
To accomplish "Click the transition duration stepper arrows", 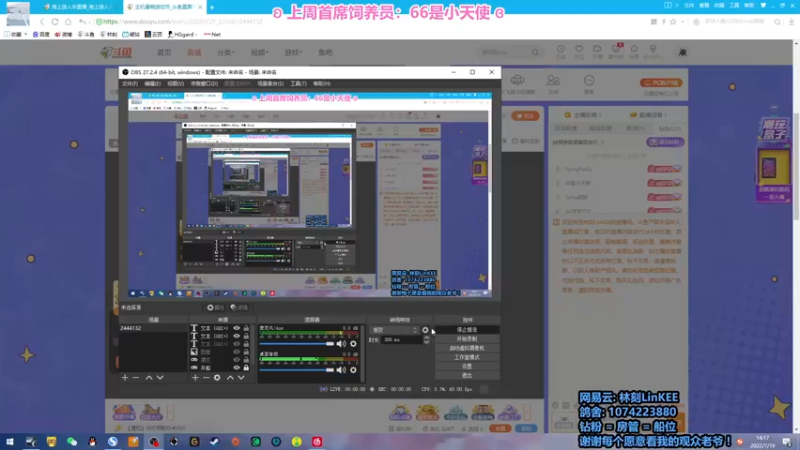I will coord(427,340).
